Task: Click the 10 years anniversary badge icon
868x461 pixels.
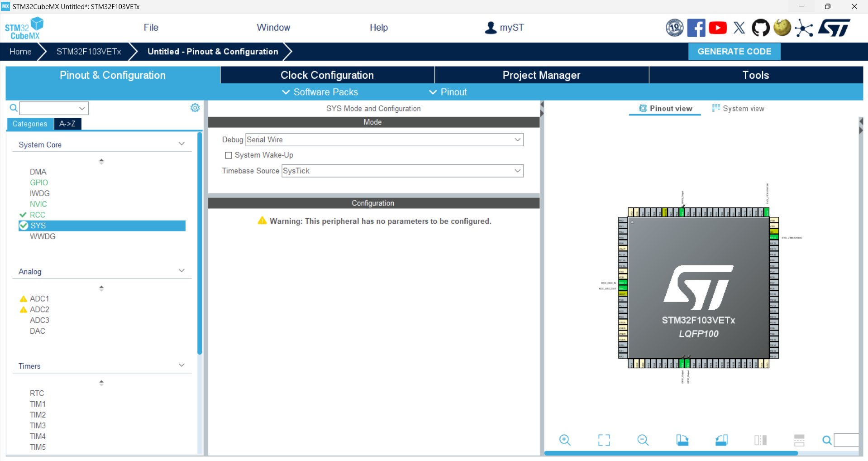Action: (x=674, y=28)
